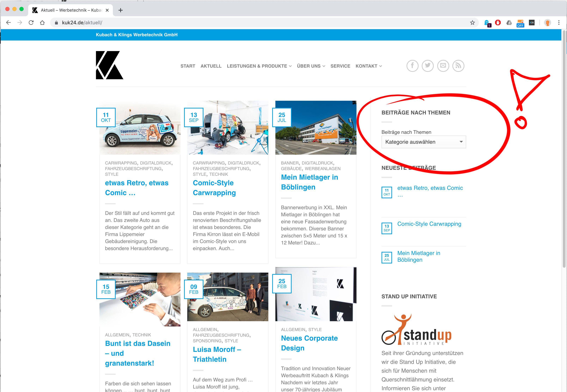Open the RSS feed icon
Viewport: 567px width, 392px height.
pos(458,66)
